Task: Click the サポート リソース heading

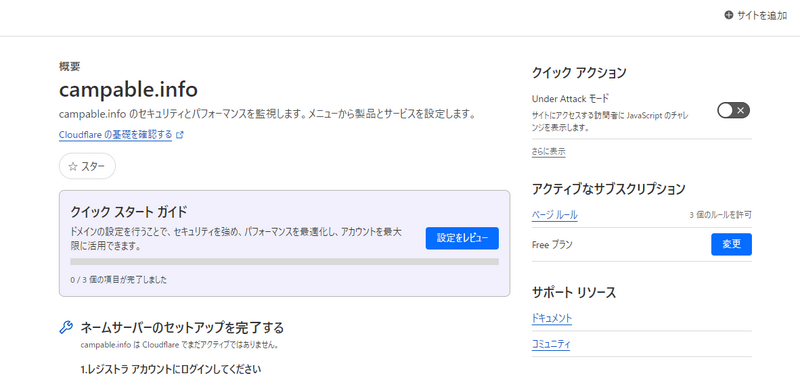Action: [574, 292]
